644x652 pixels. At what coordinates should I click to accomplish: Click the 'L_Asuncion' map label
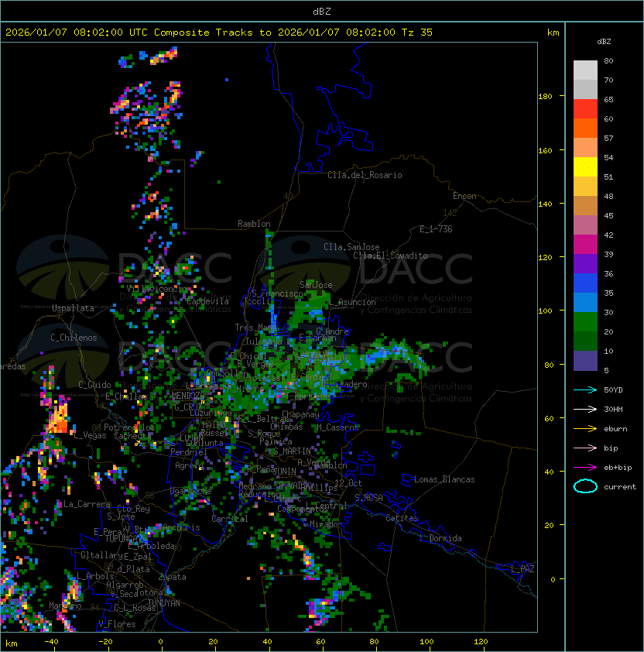[352, 302]
